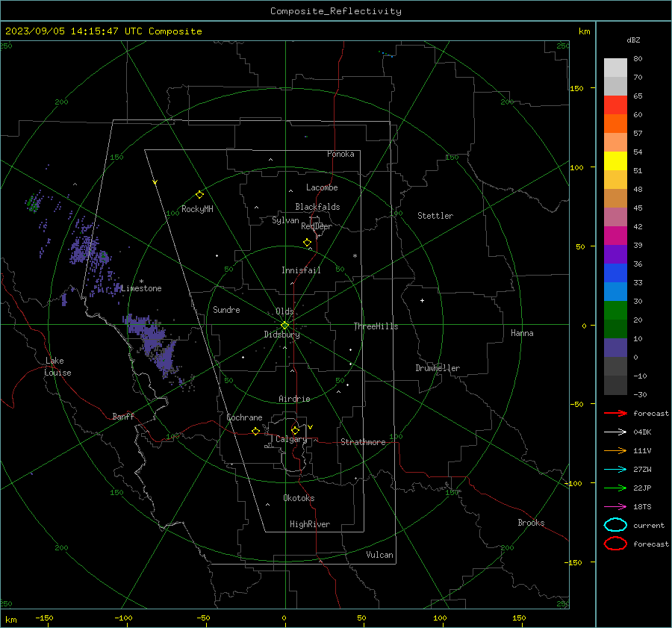Click the red forecast ellipse symbol

(x=615, y=544)
